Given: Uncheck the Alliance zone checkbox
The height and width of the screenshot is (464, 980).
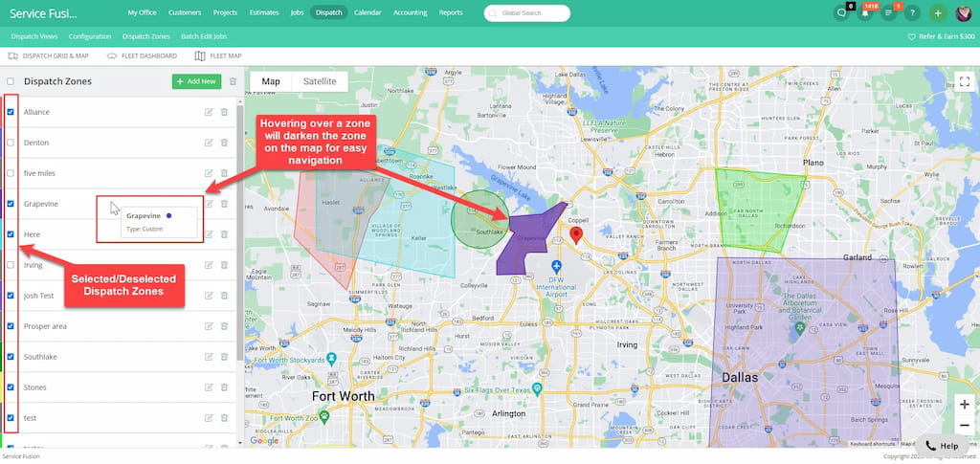Looking at the screenshot, I should click(x=11, y=112).
